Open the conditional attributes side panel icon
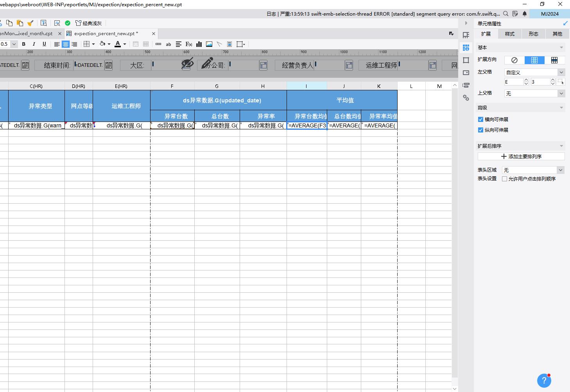The image size is (570, 392). (466, 85)
